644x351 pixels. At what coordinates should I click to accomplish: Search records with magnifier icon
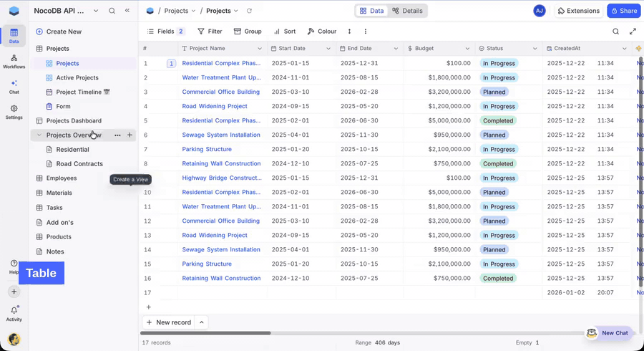click(x=615, y=32)
